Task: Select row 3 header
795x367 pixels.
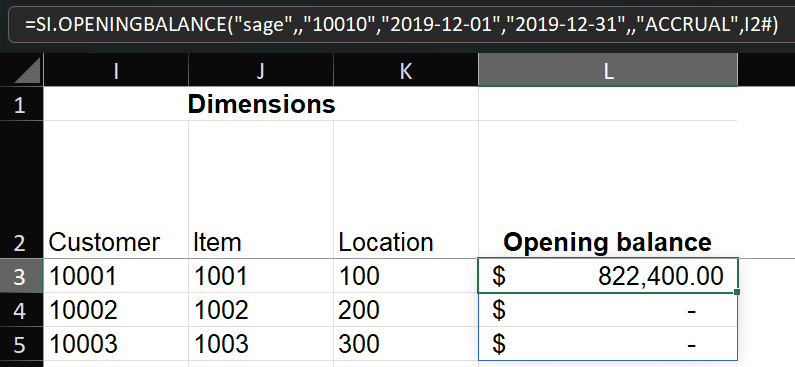Action: (21, 276)
